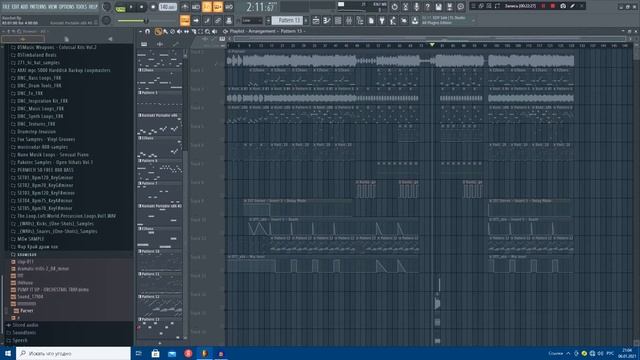Click the playhead marker on the timeline ruler
640x360 pixels.
(x=432, y=44)
